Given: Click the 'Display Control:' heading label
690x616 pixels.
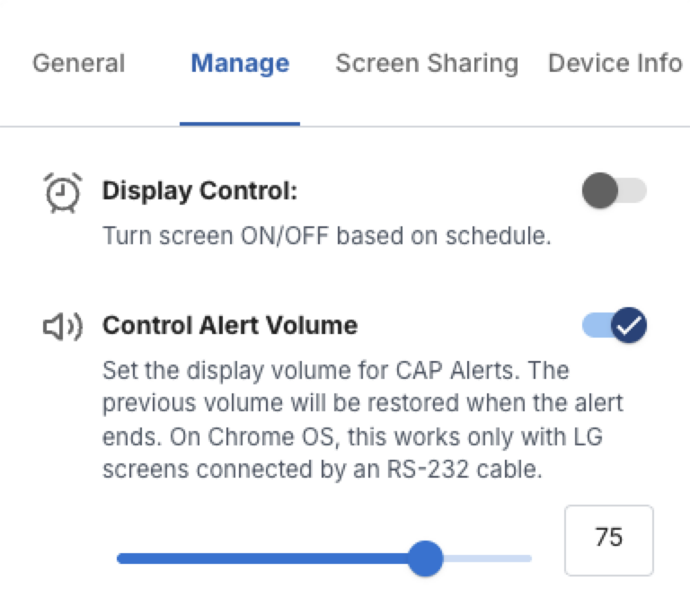Looking at the screenshot, I should pos(199,191).
